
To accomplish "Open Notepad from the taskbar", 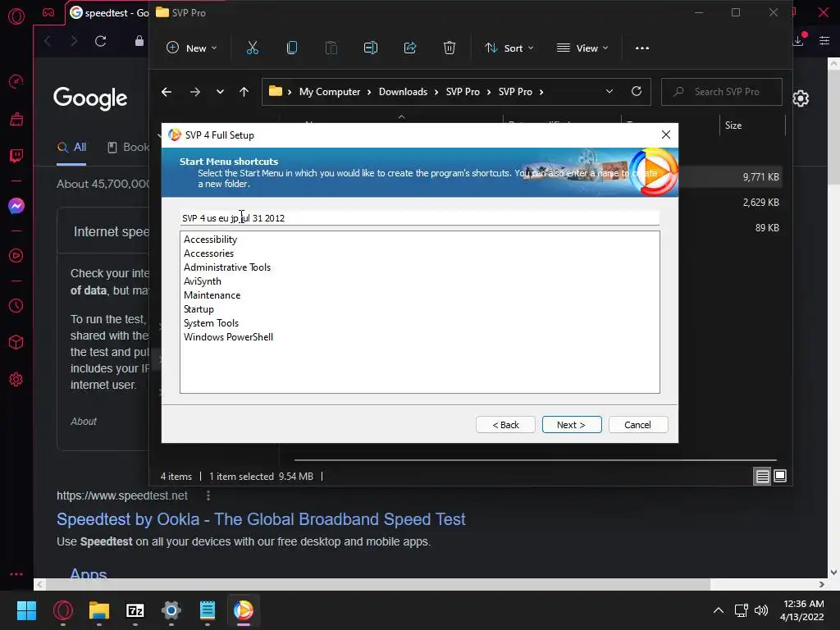I will click(x=208, y=610).
